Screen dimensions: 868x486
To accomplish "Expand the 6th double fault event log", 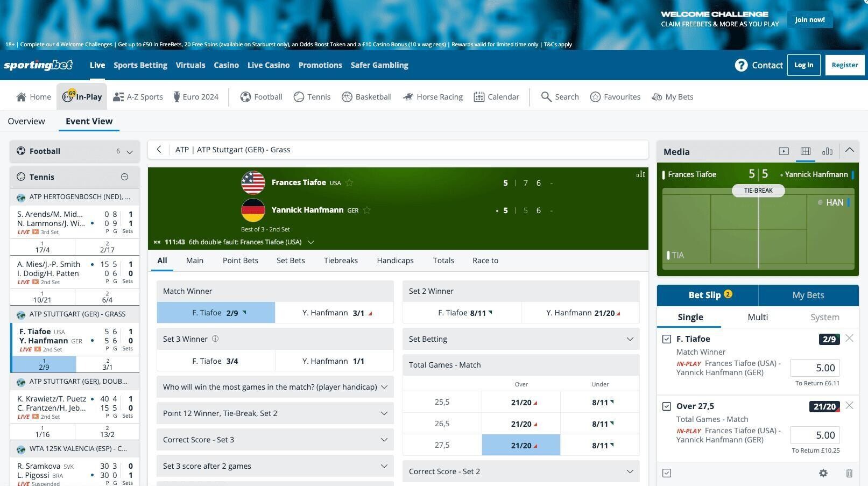I will (x=310, y=242).
